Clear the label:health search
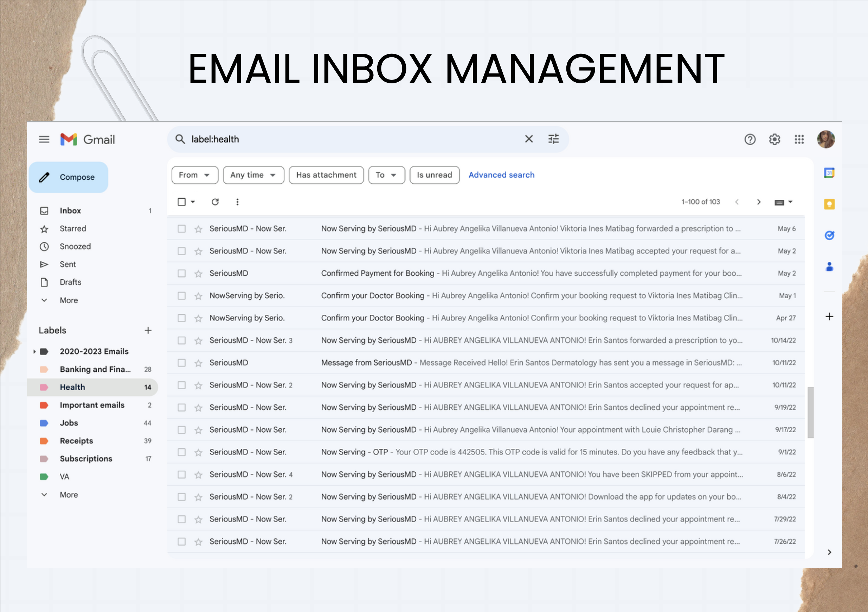The height and width of the screenshot is (612, 868). click(528, 139)
